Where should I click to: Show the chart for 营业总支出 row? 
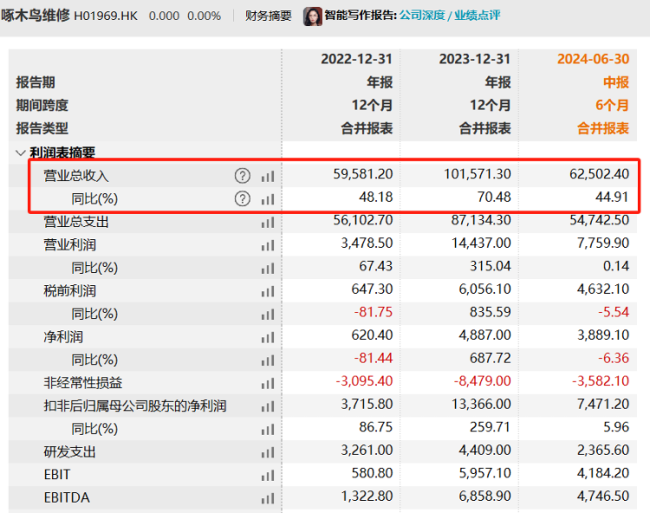click(x=267, y=222)
